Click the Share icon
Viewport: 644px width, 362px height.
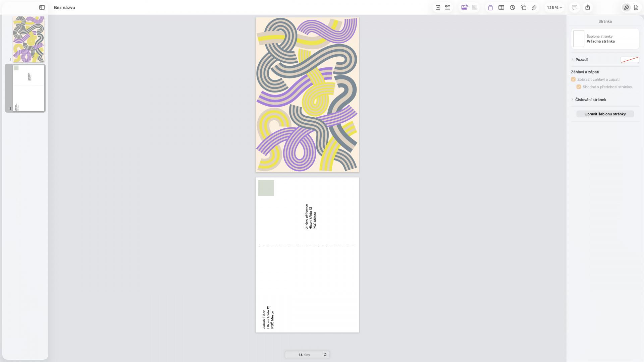(588, 7)
